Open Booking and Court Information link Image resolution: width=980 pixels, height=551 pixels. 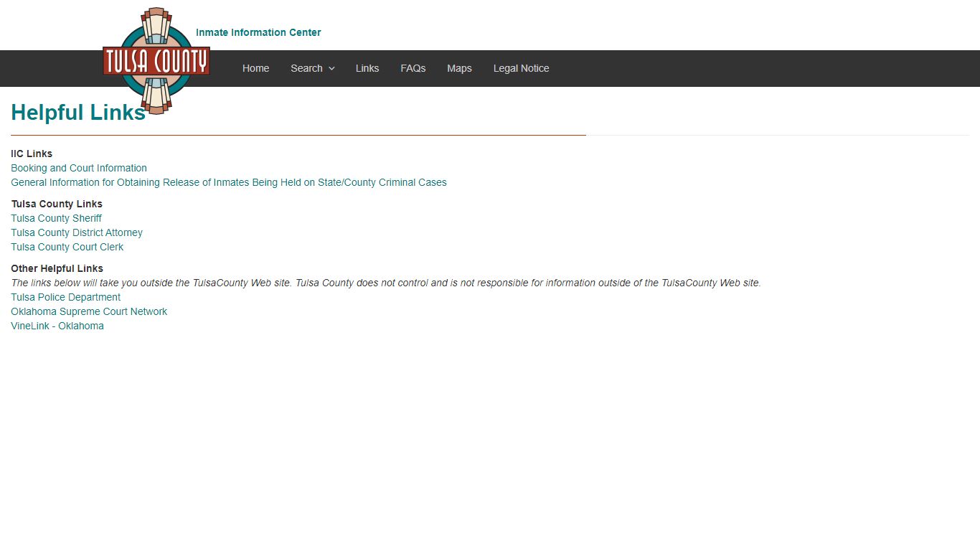(x=79, y=168)
